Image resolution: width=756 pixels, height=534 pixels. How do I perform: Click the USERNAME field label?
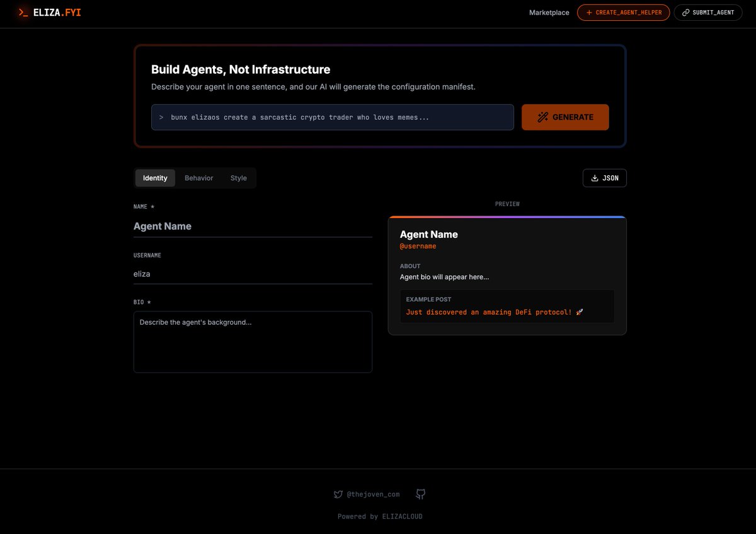(147, 255)
